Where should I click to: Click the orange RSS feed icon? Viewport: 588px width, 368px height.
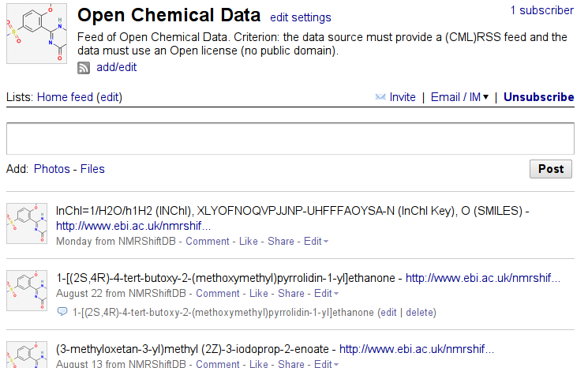point(84,68)
